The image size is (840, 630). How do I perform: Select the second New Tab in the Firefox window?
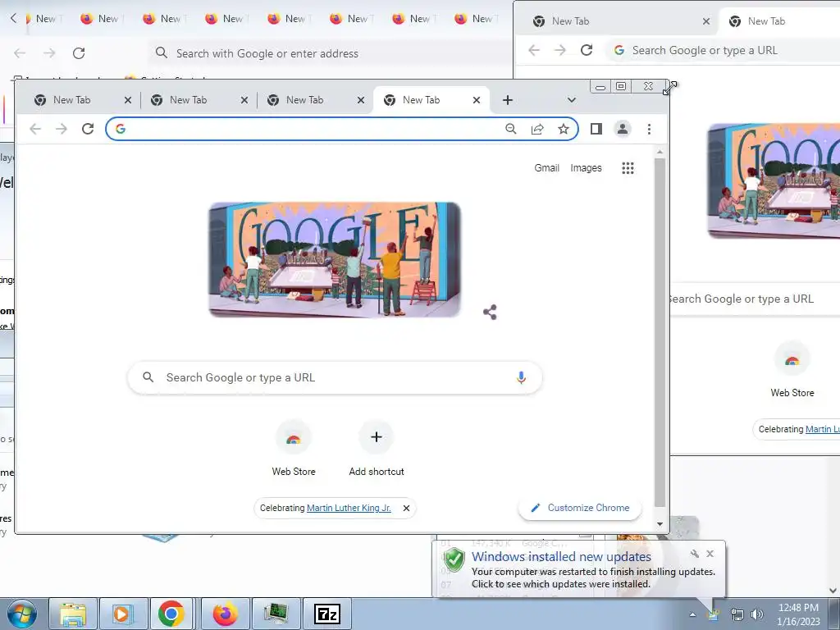point(101,18)
